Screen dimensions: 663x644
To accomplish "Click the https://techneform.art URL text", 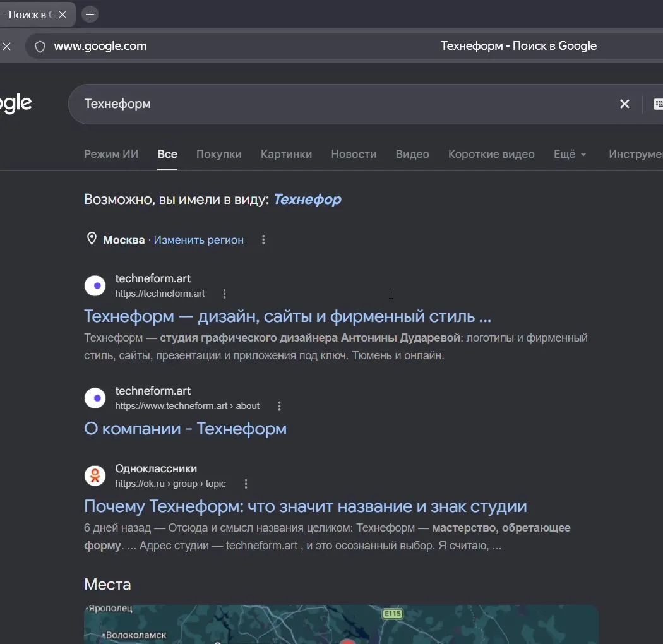I will [x=160, y=294].
